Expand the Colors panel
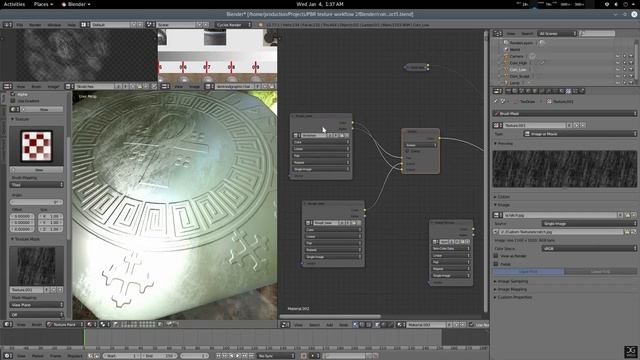Viewport: 640px width, 360px height. click(x=502, y=197)
